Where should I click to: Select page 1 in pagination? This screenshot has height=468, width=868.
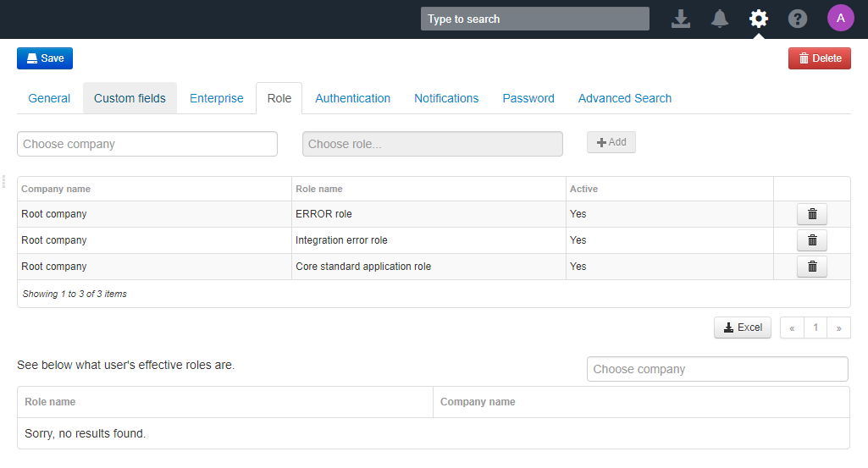point(815,328)
